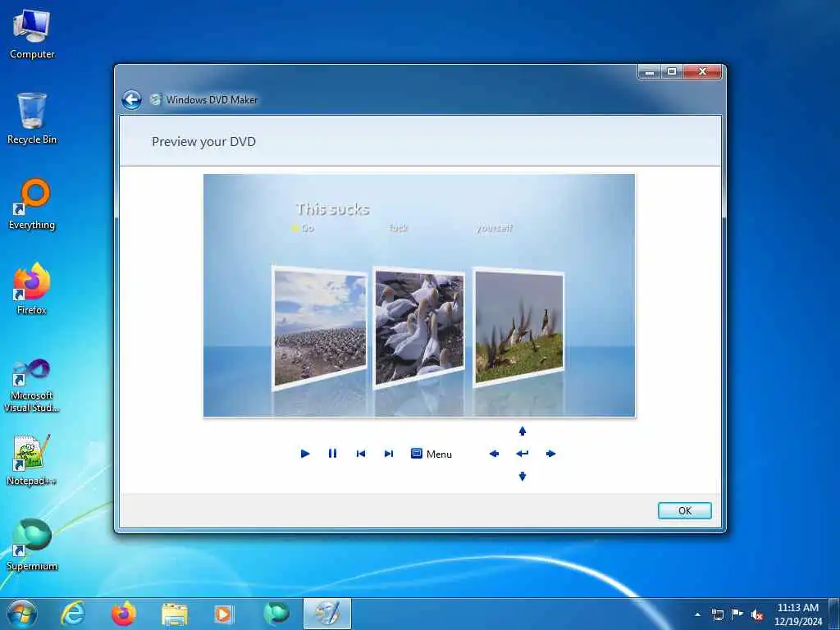Move selection up with the up arrow
This screenshot has height=630, width=840.
(523, 431)
